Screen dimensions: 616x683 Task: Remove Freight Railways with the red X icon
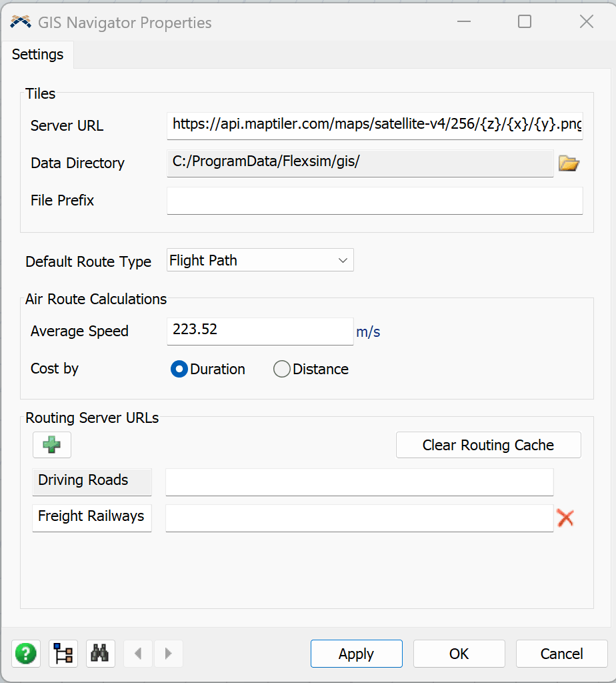coord(565,518)
